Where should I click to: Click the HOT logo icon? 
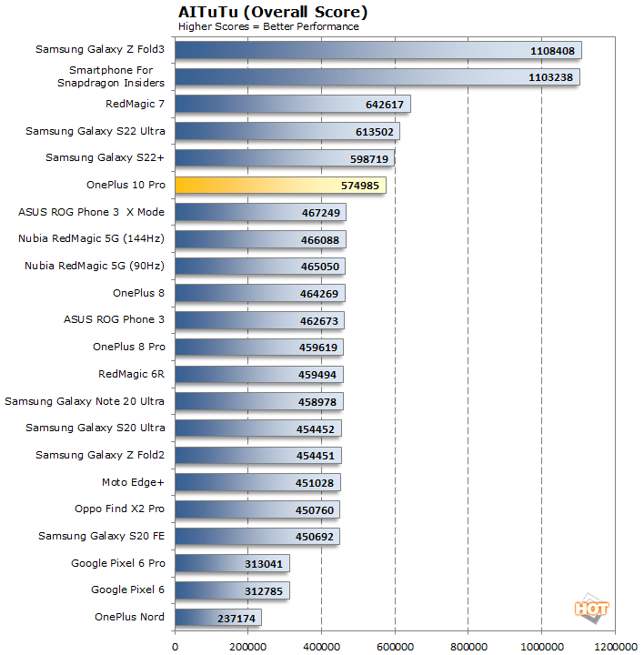click(x=592, y=609)
